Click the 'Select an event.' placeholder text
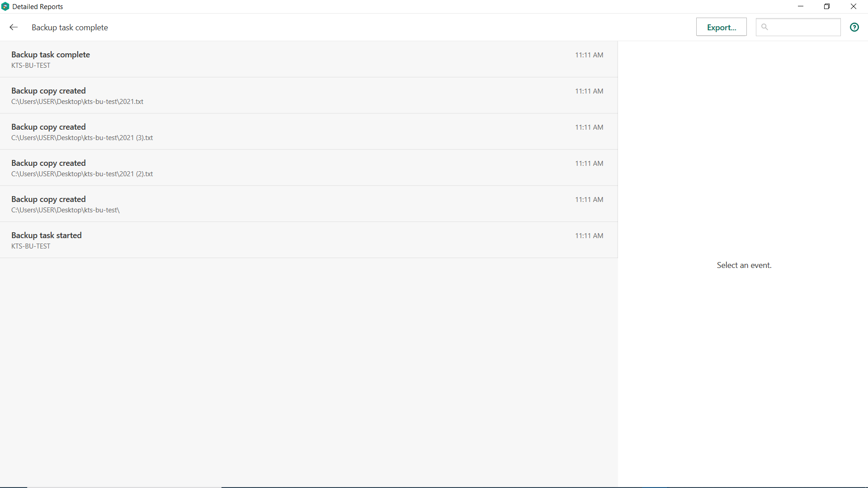The width and height of the screenshot is (868, 488). 744,265
